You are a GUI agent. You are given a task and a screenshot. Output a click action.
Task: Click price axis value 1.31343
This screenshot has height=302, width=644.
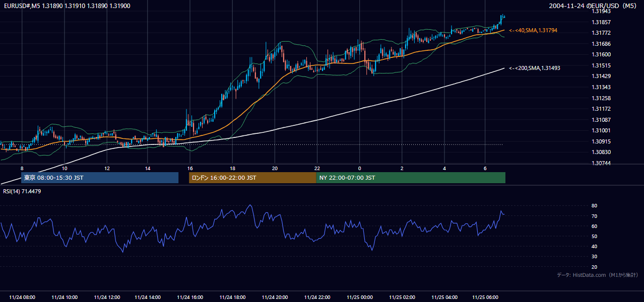coord(601,87)
